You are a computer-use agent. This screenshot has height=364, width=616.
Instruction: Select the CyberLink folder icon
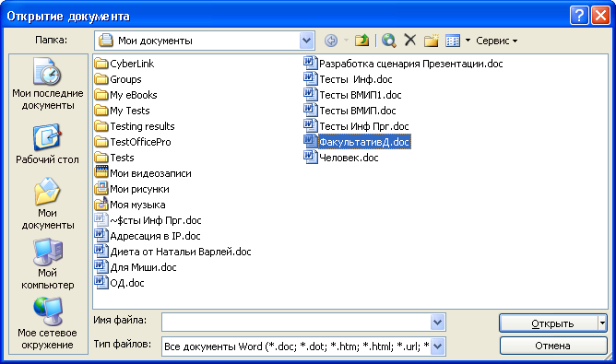pos(101,64)
